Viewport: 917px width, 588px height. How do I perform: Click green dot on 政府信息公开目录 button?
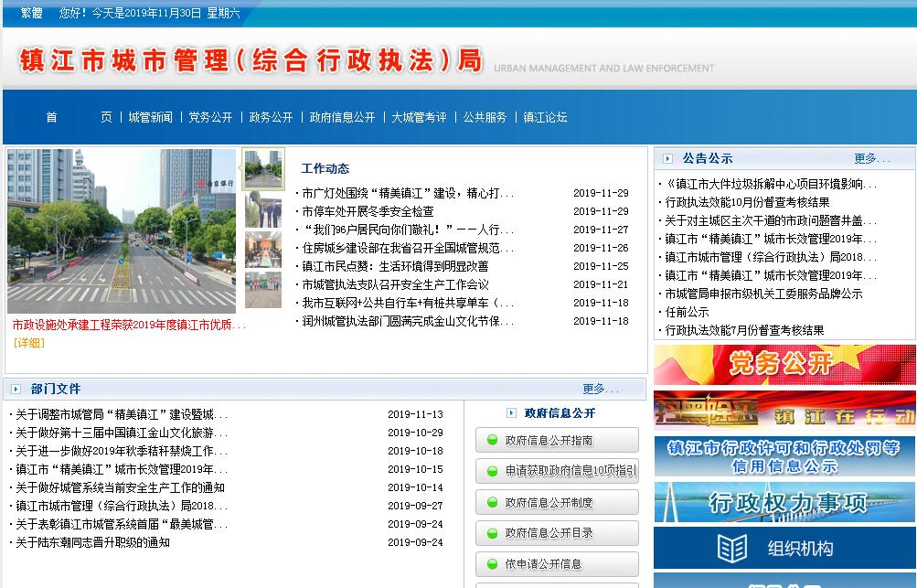coord(492,533)
